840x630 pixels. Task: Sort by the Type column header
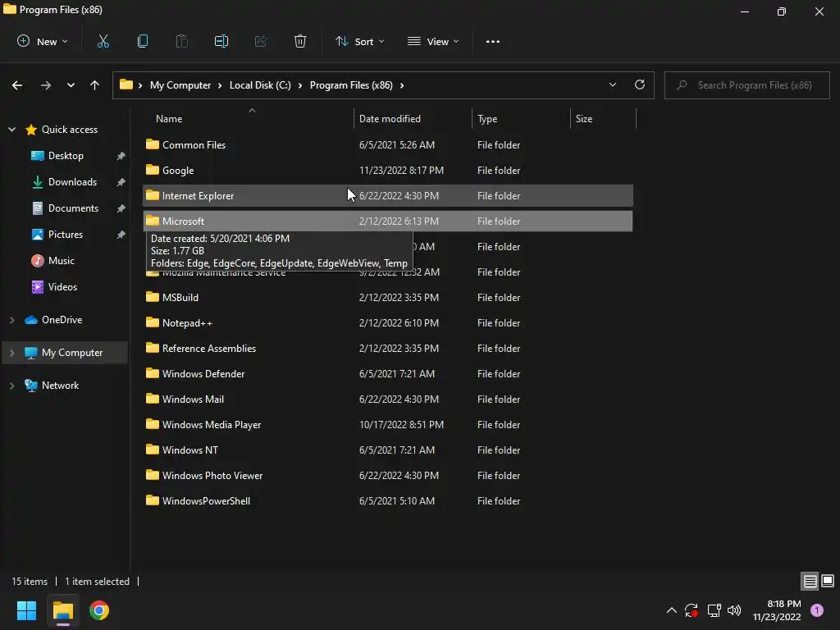[x=521, y=118]
